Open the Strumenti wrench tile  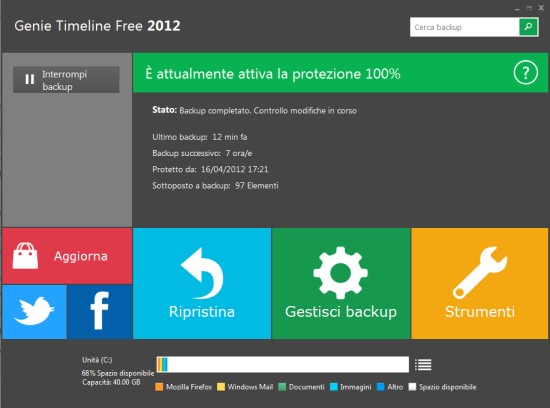[479, 283]
